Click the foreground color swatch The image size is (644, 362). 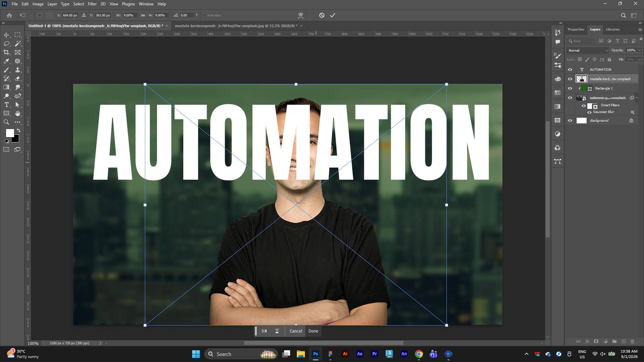click(x=9, y=133)
